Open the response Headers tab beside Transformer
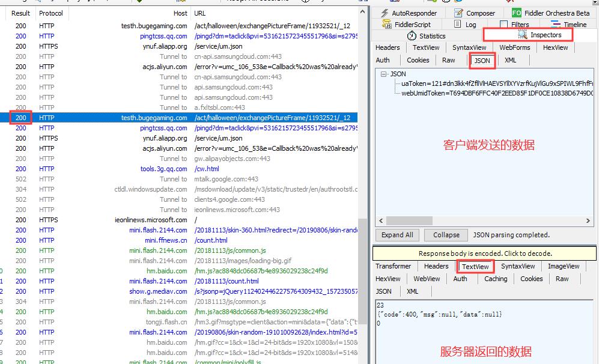599x364 pixels. click(436, 266)
